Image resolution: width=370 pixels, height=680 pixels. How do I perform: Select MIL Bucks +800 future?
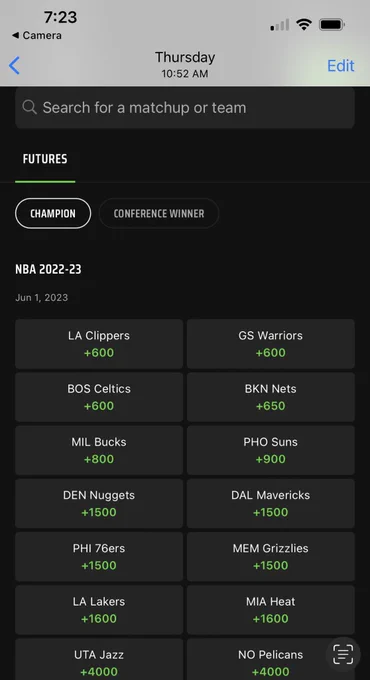click(99, 450)
